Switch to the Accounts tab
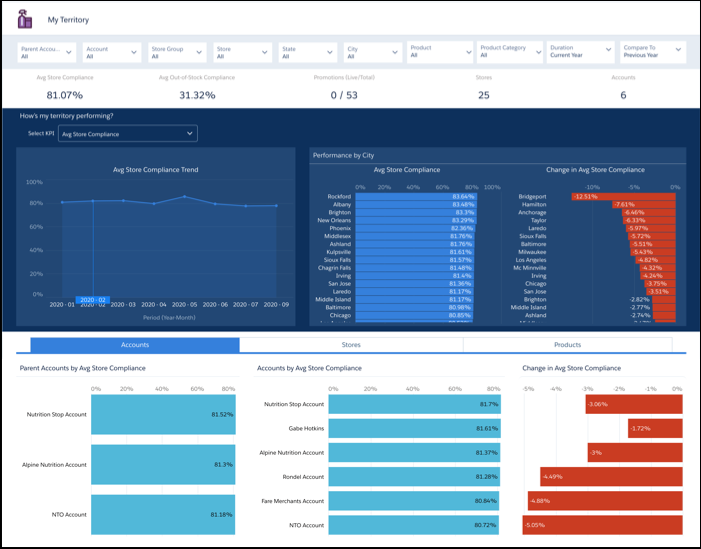 tap(135, 345)
